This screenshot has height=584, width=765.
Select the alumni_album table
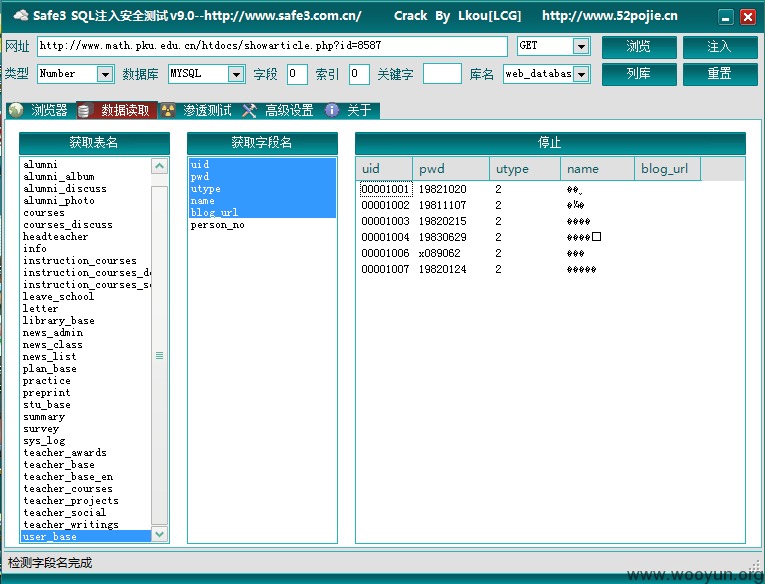click(86, 177)
